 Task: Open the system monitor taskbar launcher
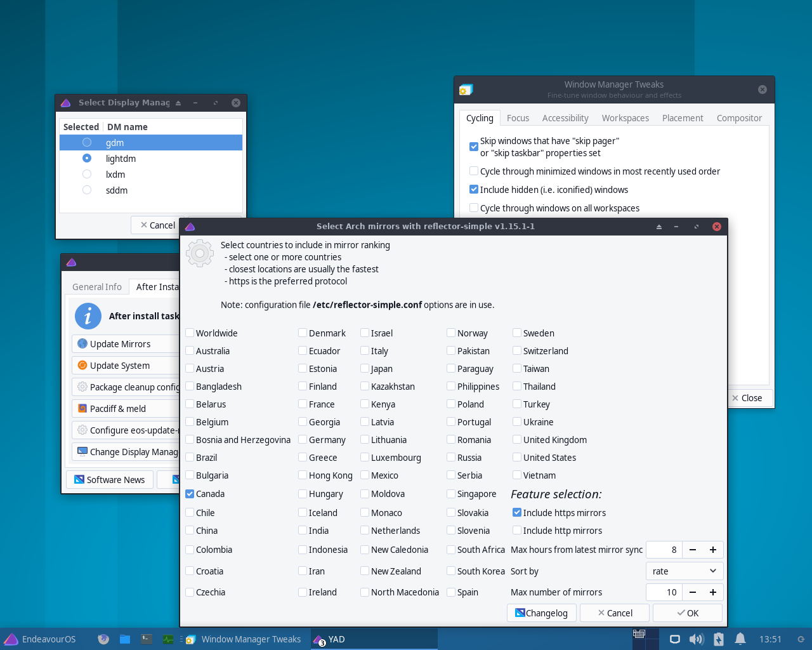click(x=168, y=639)
